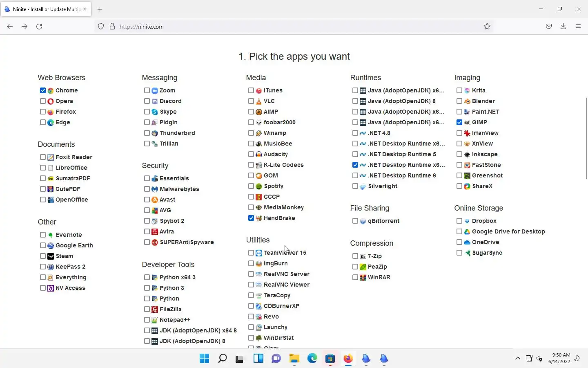Click the SumatraPDF label
The width and height of the screenshot is (588, 368).
[73, 178]
